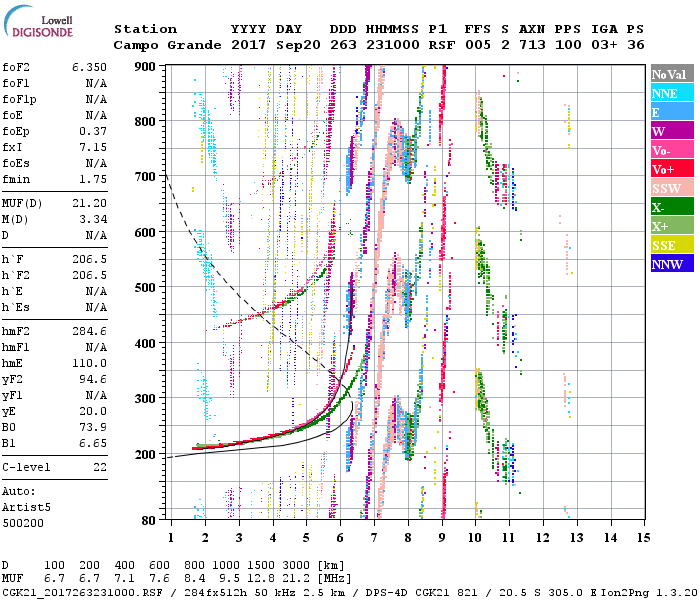Click the hmF1 N/A value
700x600 pixels.
(96, 347)
